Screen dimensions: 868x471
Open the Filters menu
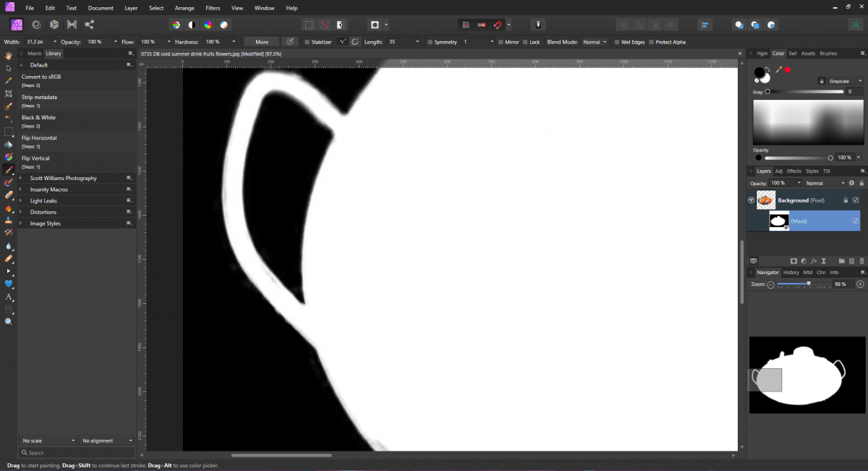point(213,8)
